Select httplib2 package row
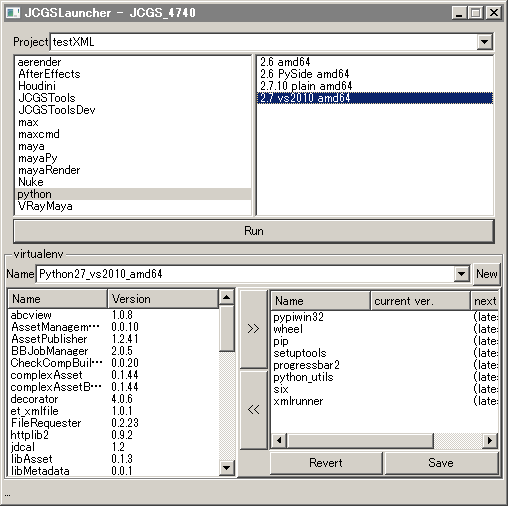508x506 pixels. click(x=113, y=435)
